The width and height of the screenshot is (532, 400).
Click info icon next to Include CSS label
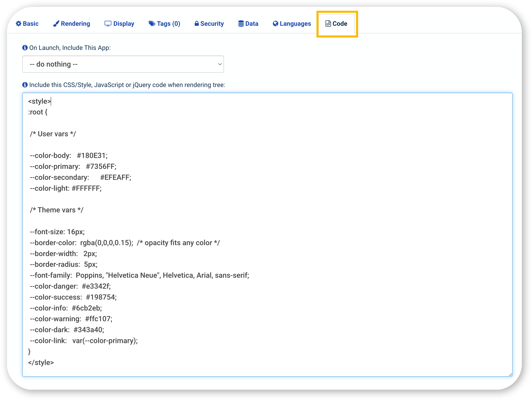tap(25, 85)
